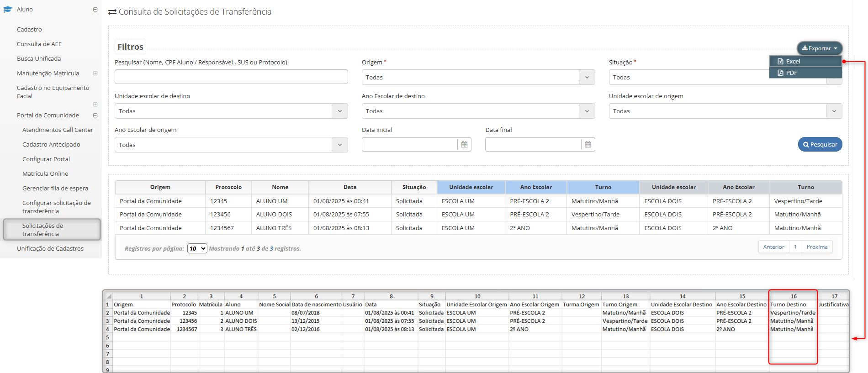Click the search text input field

pos(231,77)
